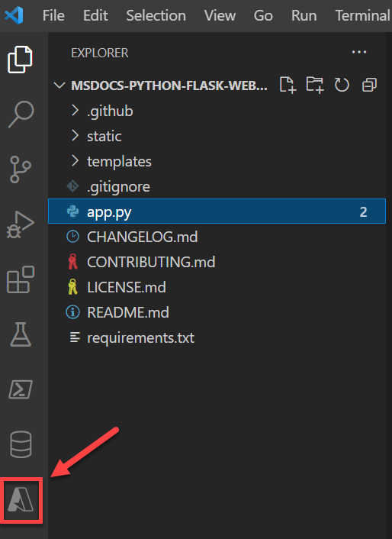The height and width of the screenshot is (539, 392).
Task: Collapse the MSDOCS-PYTHON-FLASK-WEB project root
Action: click(59, 85)
